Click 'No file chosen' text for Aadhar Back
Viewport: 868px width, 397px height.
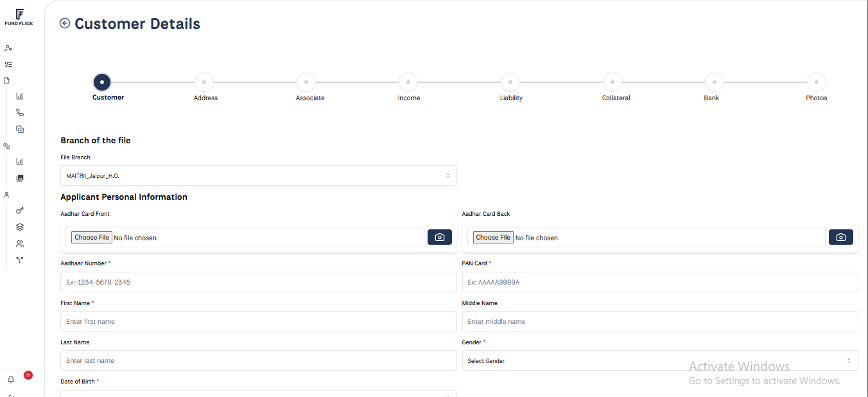coord(537,238)
